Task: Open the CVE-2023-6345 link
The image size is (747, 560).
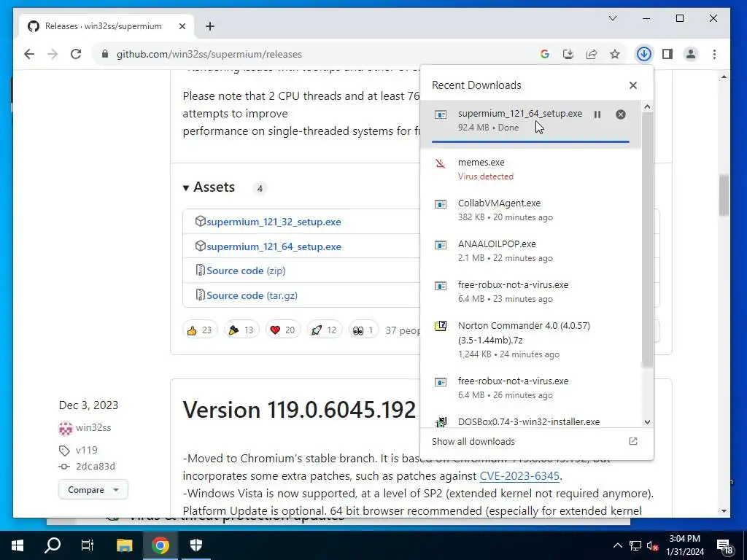Action: coord(519,475)
